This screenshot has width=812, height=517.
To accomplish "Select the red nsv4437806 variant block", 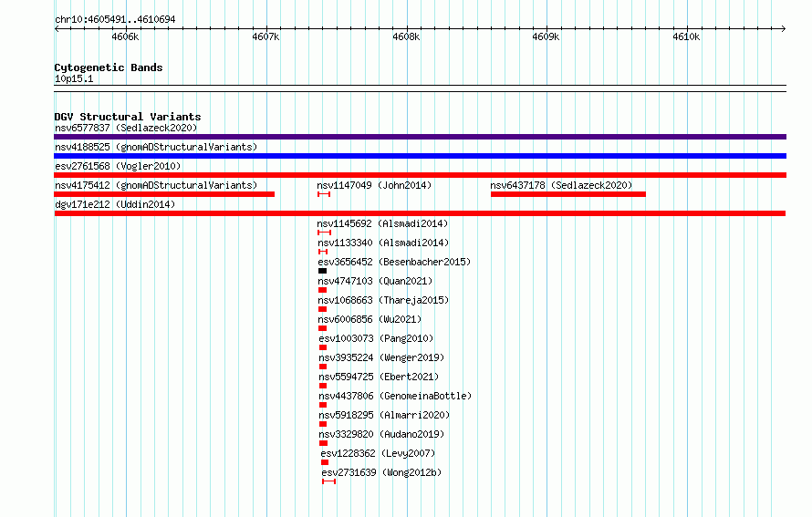I will click(323, 405).
